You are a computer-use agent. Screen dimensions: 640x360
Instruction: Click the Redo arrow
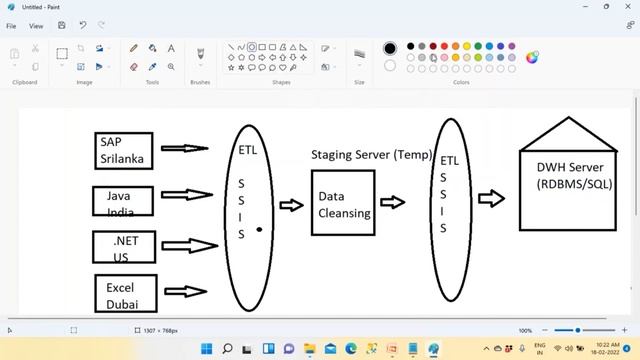pos(101,25)
